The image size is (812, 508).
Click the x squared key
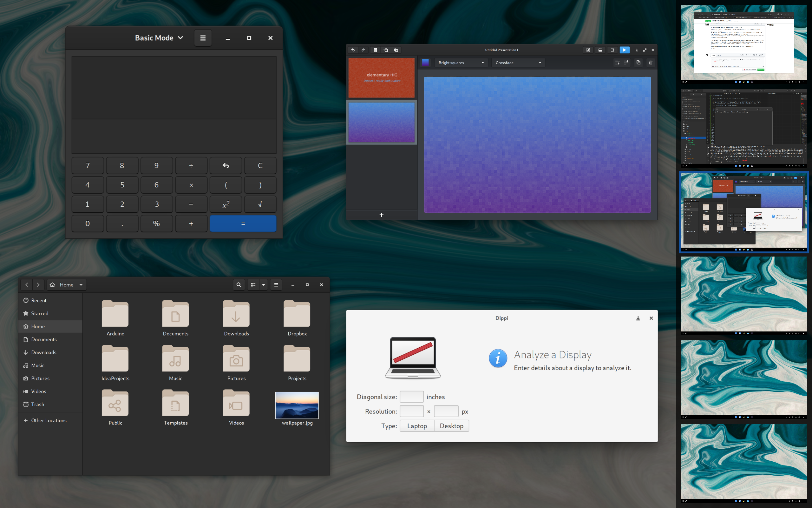coord(226,204)
